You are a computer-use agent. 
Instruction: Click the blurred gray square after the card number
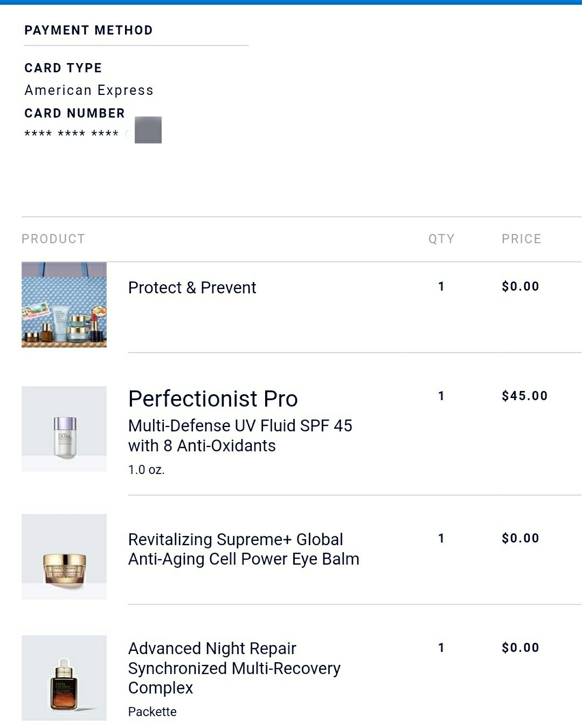(148, 130)
